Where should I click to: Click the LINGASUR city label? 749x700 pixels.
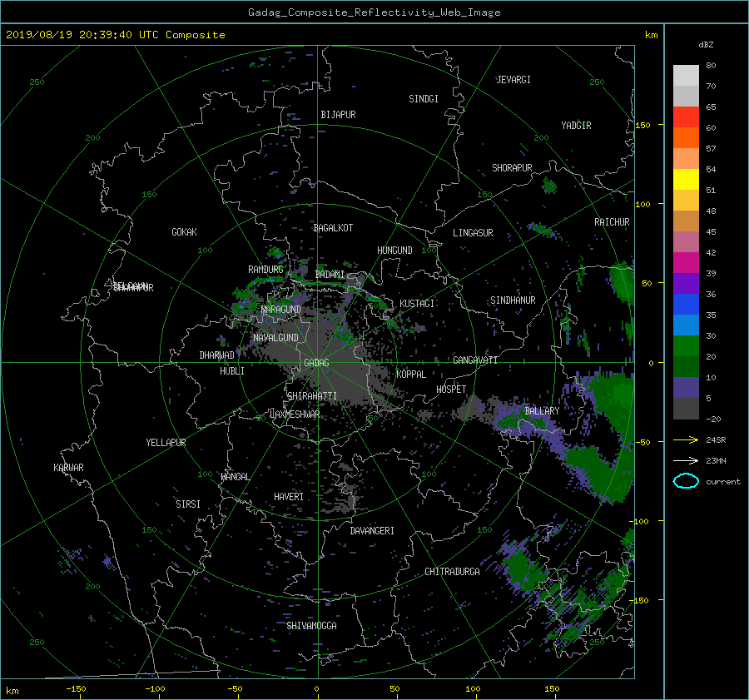coord(473,233)
